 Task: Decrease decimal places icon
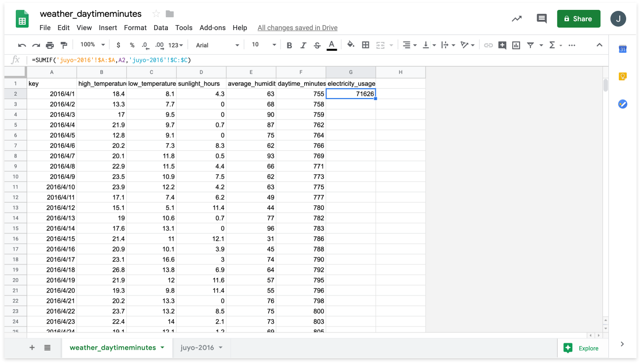[145, 45]
